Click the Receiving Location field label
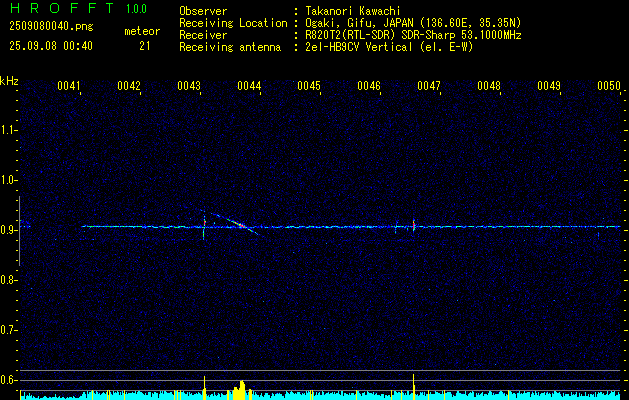The height and width of the screenshot is (400, 629). click(233, 23)
